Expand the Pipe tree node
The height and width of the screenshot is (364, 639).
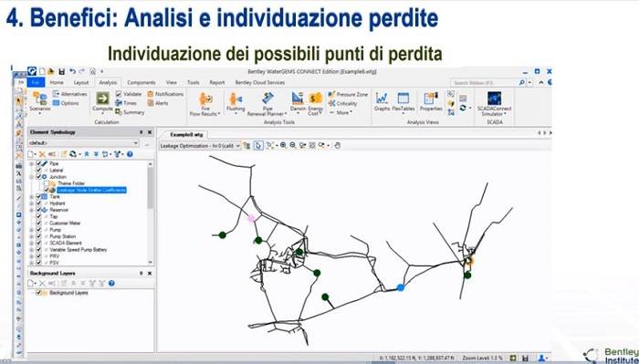tap(32, 163)
